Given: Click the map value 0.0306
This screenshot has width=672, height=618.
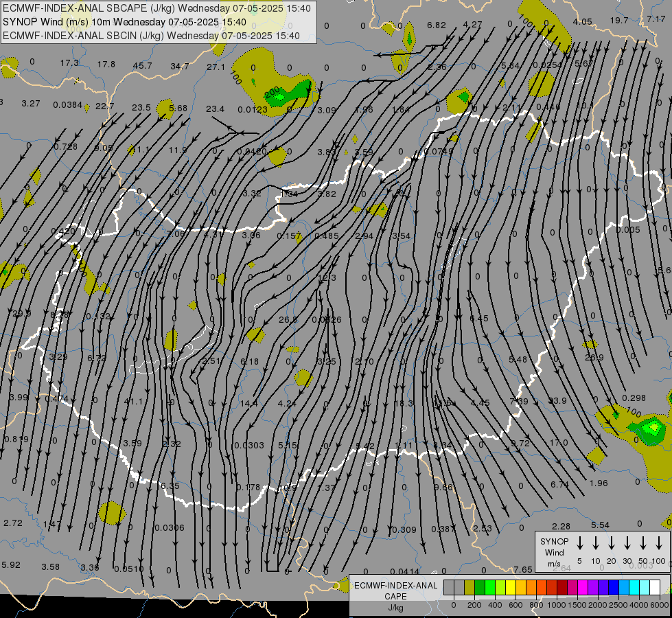Looking at the screenshot, I should [170, 527].
